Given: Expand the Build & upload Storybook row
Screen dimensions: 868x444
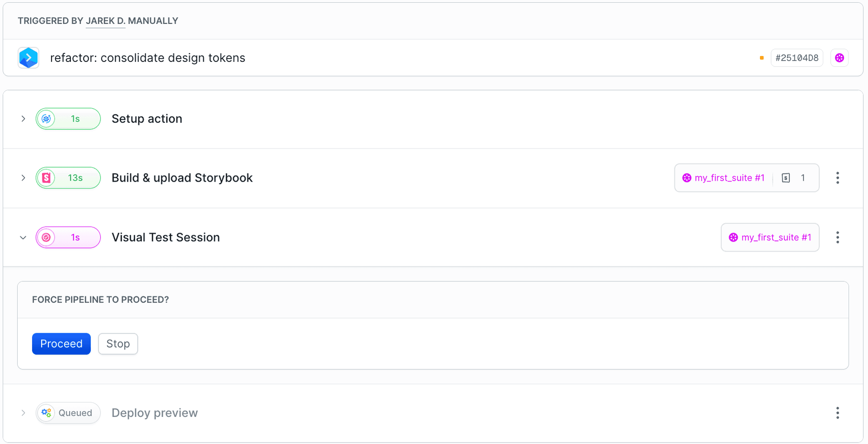Looking at the screenshot, I should (23, 178).
